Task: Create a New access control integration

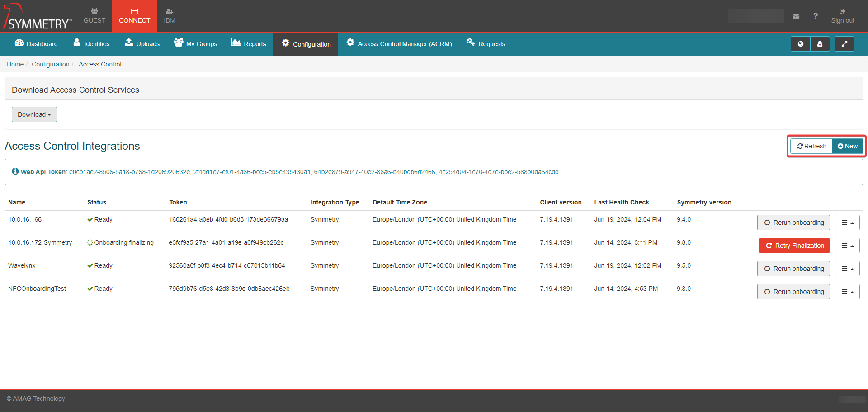Action: click(848, 146)
